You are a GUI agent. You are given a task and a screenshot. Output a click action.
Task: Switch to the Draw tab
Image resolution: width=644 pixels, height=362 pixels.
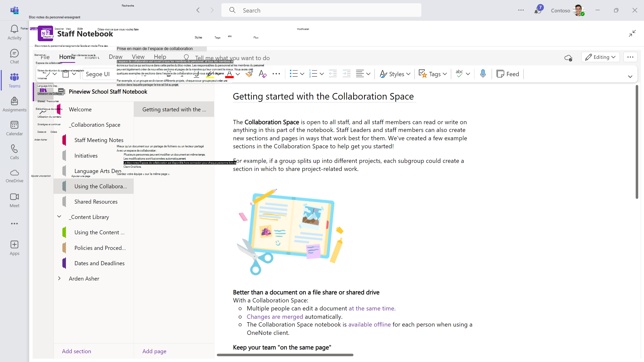point(115,57)
